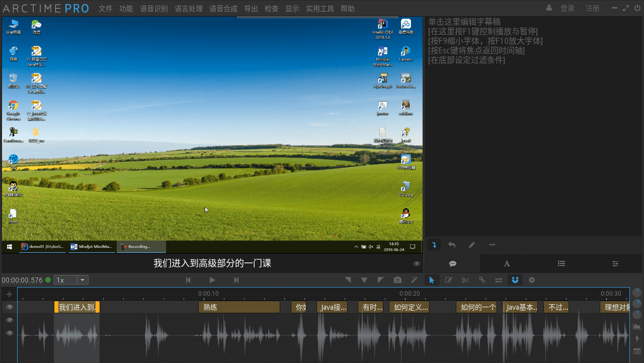Select the scissors cut tool
644x363 pixels.
pyautogui.click(x=465, y=280)
